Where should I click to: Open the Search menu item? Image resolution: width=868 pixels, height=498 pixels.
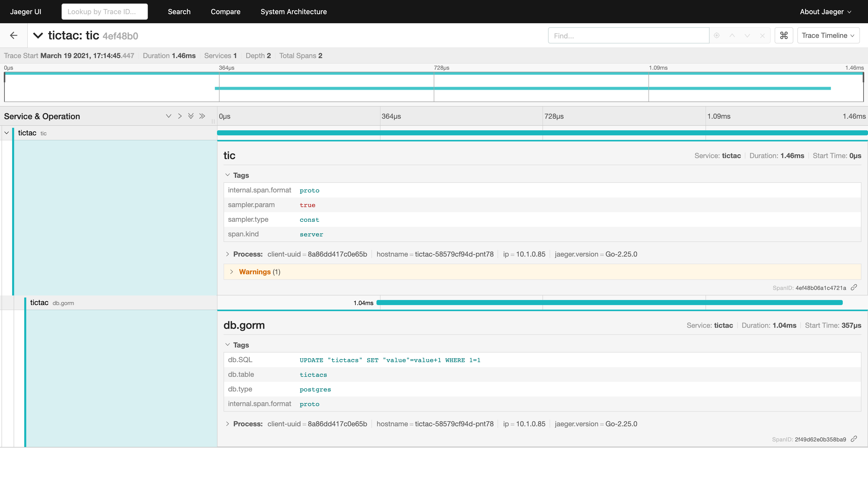coord(179,12)
